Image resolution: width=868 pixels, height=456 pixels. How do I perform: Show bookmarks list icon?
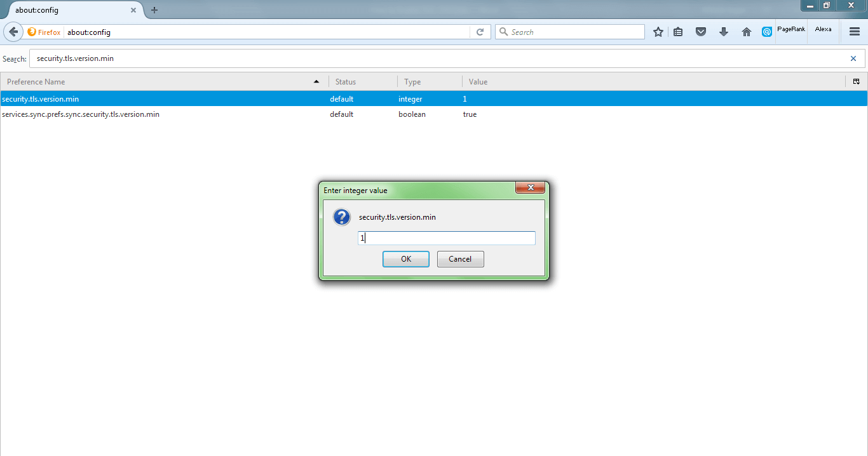pos(678,32)
